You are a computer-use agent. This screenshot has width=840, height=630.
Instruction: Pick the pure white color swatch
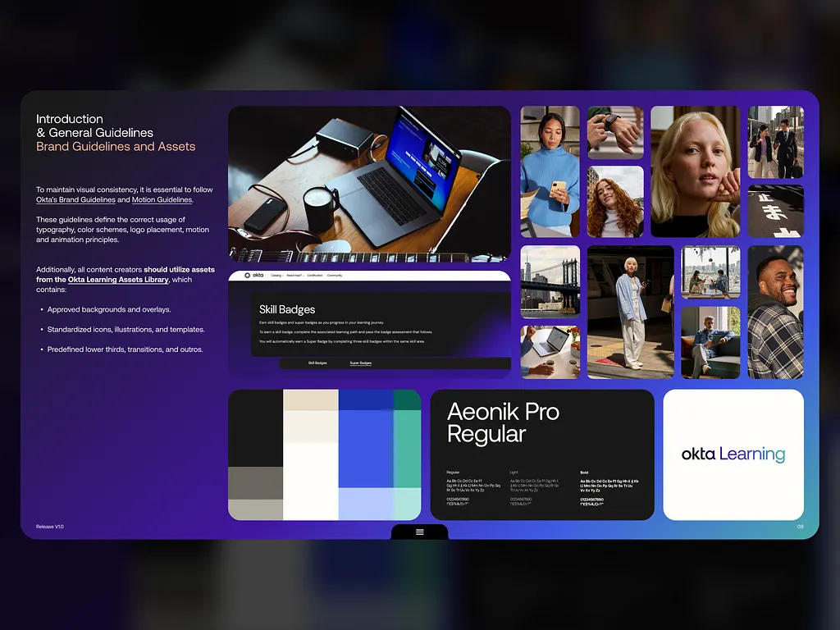310,481
